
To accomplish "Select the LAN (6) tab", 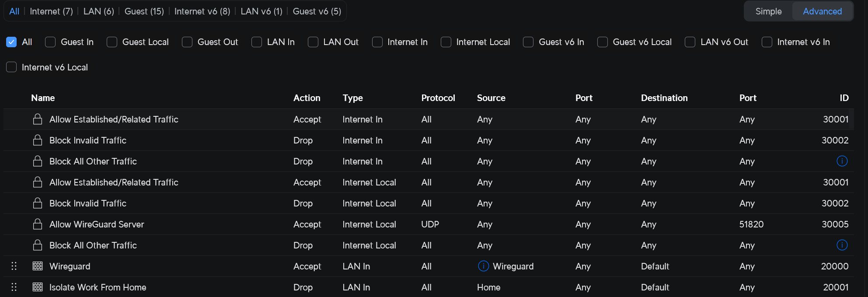I will click(99, 11).
